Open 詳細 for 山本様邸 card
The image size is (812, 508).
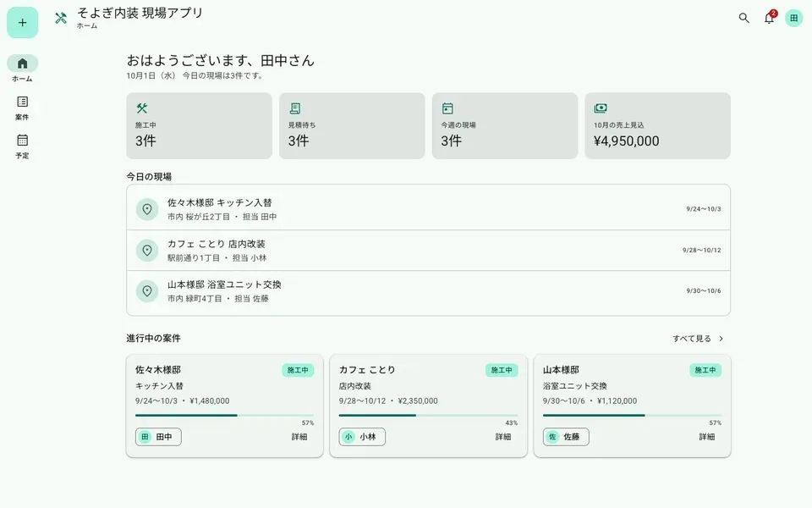tap(707, 437)
